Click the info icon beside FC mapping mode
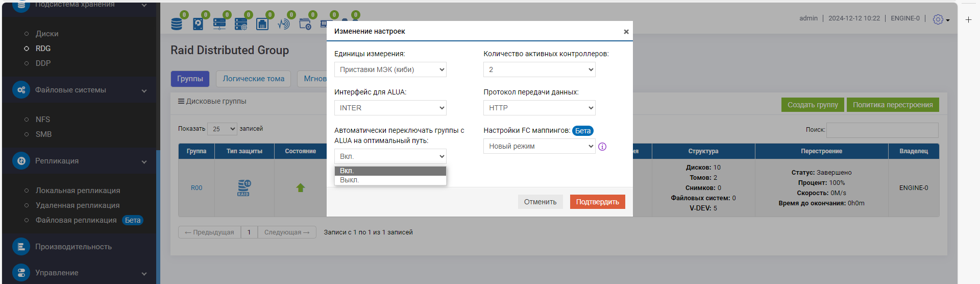This screenshot has width=980, height=284. coord(602,147)
